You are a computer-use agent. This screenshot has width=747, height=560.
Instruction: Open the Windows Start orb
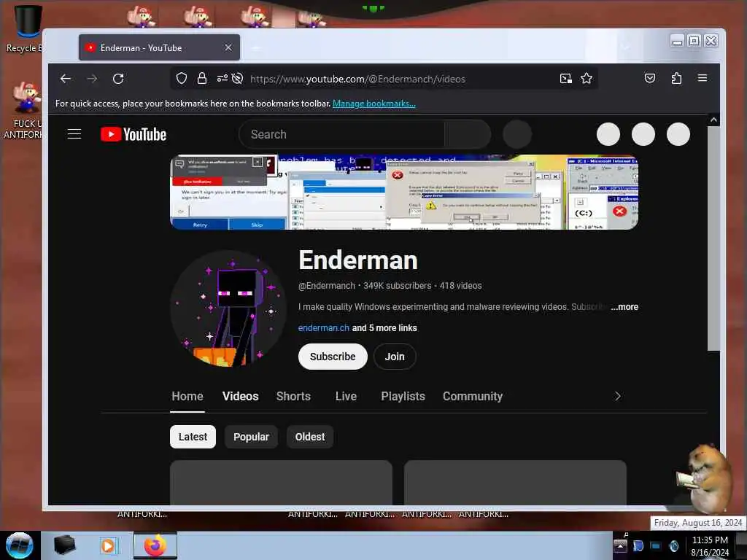pos(20,545)
